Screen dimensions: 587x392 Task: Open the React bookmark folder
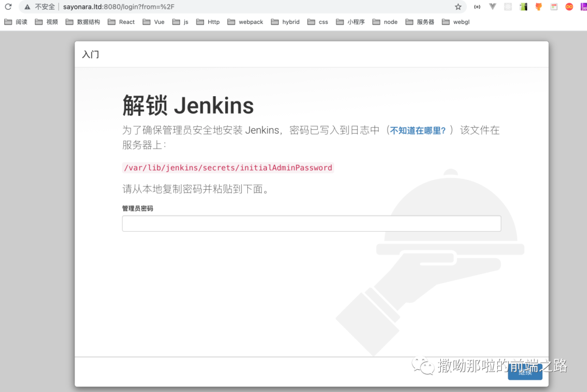121,22
